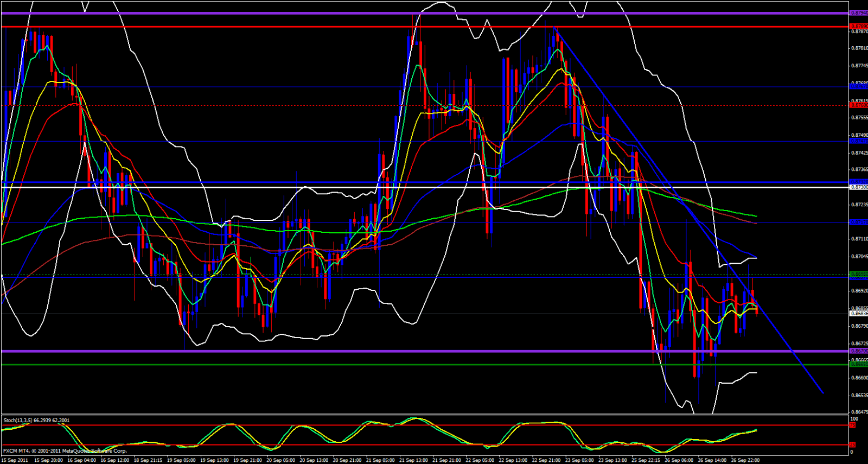Select the red dashed 0.87600 level tag

coord(858,105)
